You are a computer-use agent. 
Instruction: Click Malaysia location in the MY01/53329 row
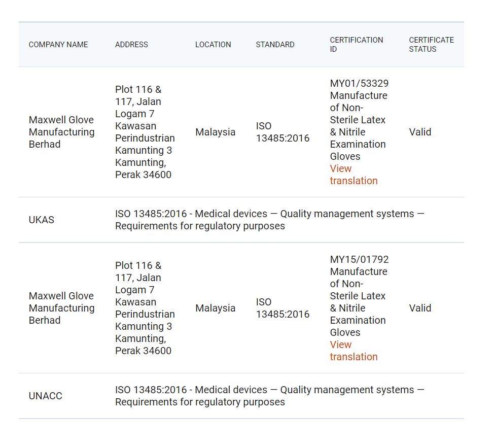(x=215, y=132)
